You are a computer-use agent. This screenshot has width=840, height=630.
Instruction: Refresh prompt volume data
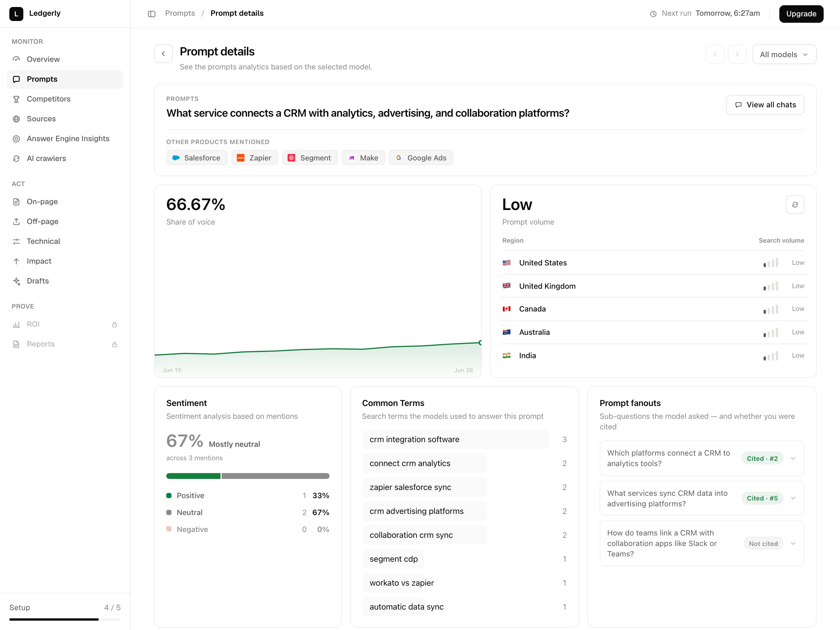[795, 205]
